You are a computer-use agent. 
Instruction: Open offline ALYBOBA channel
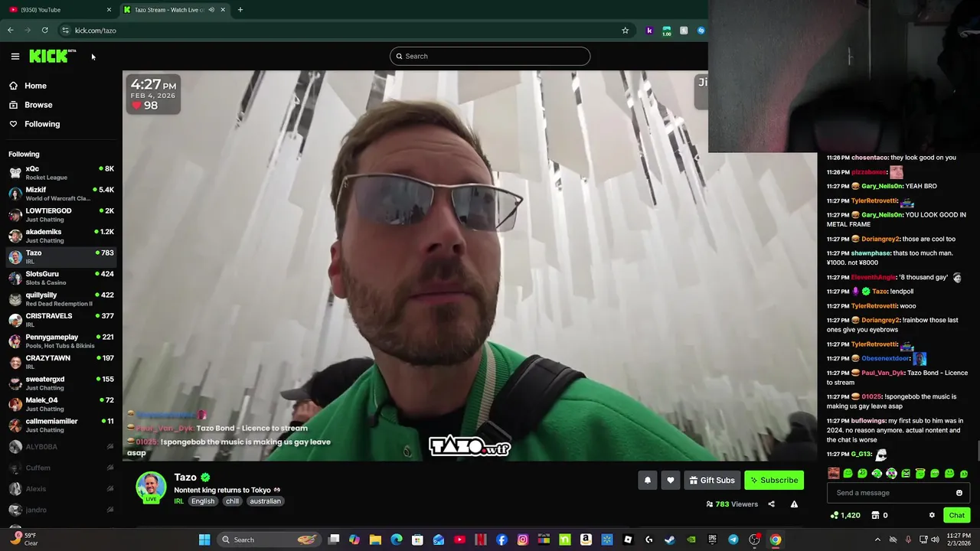pyautogui.click(x=61, y=447)
